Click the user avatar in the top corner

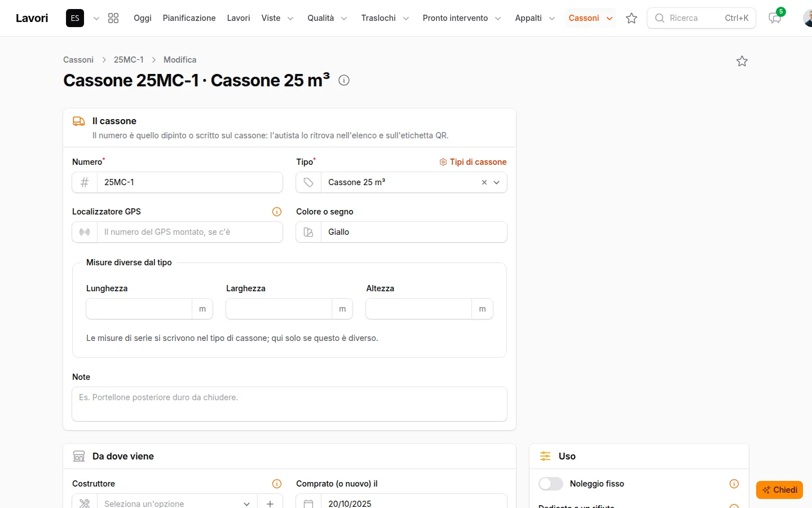pos(807,18)
